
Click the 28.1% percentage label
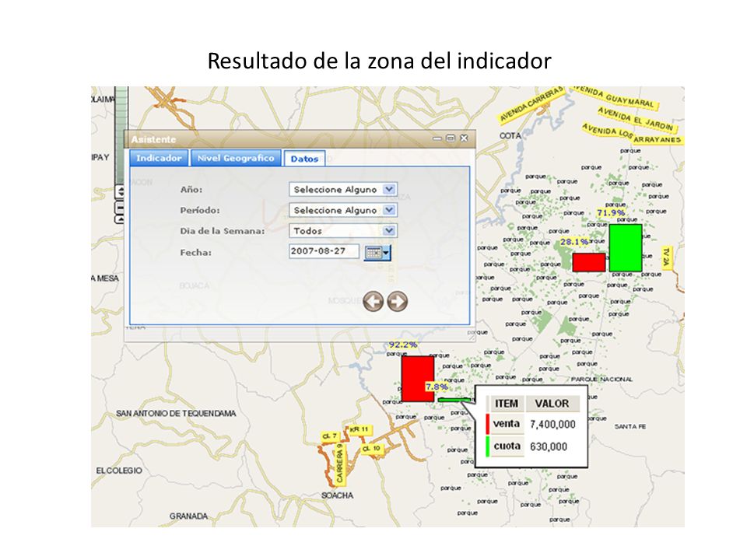click(x=573, y=242)
